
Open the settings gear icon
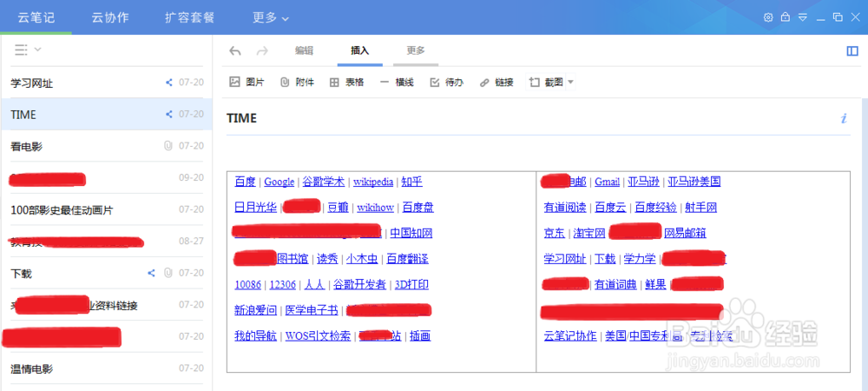pos(768,17)
